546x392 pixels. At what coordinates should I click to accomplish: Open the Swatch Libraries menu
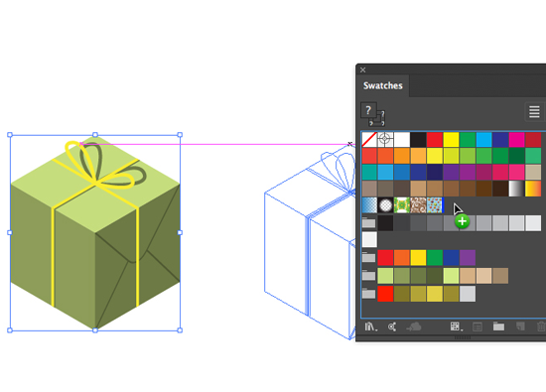(x=371, y=327)
